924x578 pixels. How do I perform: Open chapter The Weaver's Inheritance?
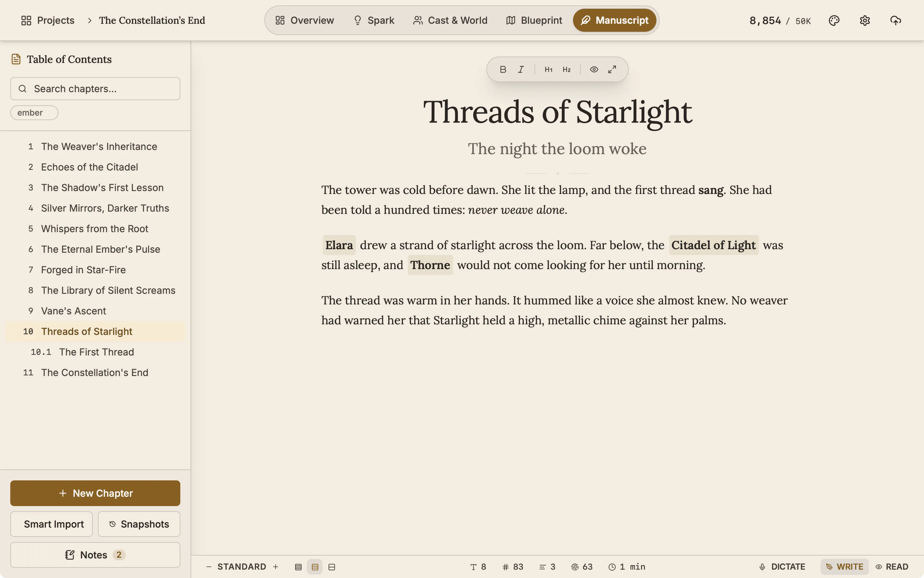pyautogui.click(x=95, y=146)
